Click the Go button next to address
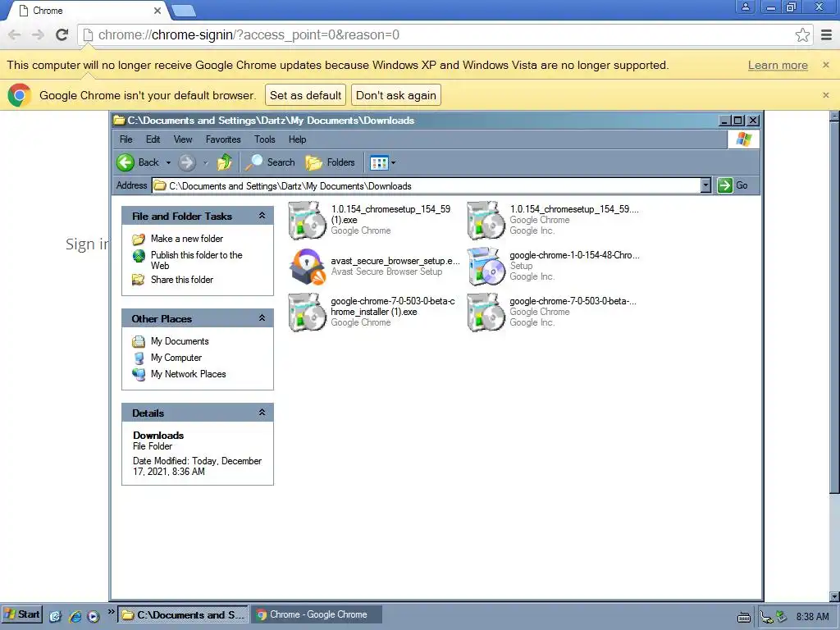840x630 pixels. click(733, 185)
